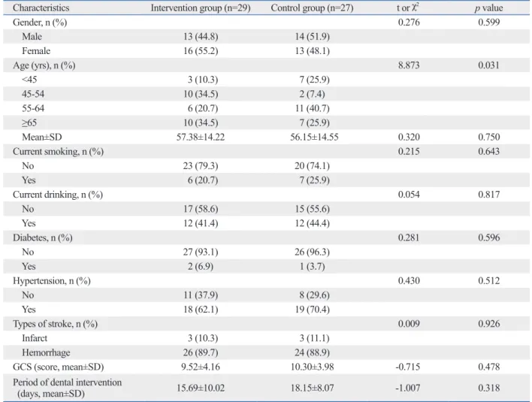Screen dimensions: 532x402
Task: Select the '24 (88.9)' cell
Action: point(312,352)
